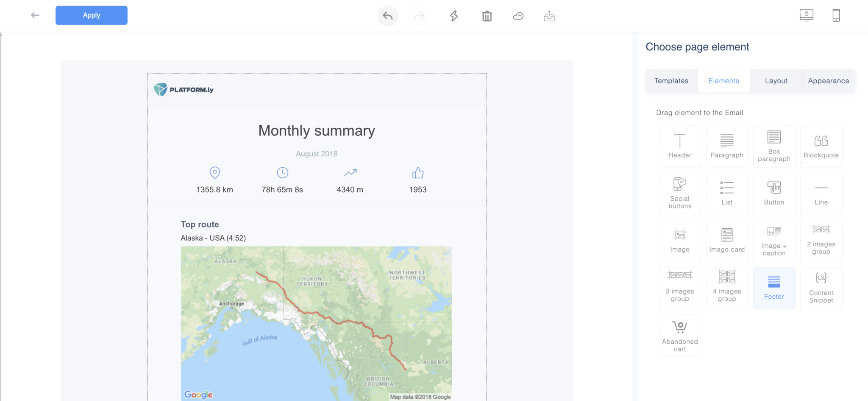The image size is (868, 401).
Task: Click the August 2018 date text
Action: tap(317, 154)
